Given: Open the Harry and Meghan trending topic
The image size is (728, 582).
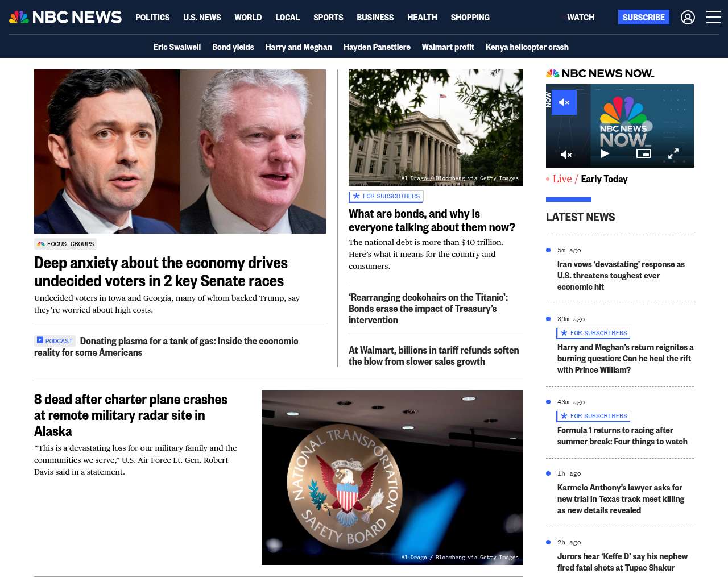Looking at the screenshot, I should point(299,47).
